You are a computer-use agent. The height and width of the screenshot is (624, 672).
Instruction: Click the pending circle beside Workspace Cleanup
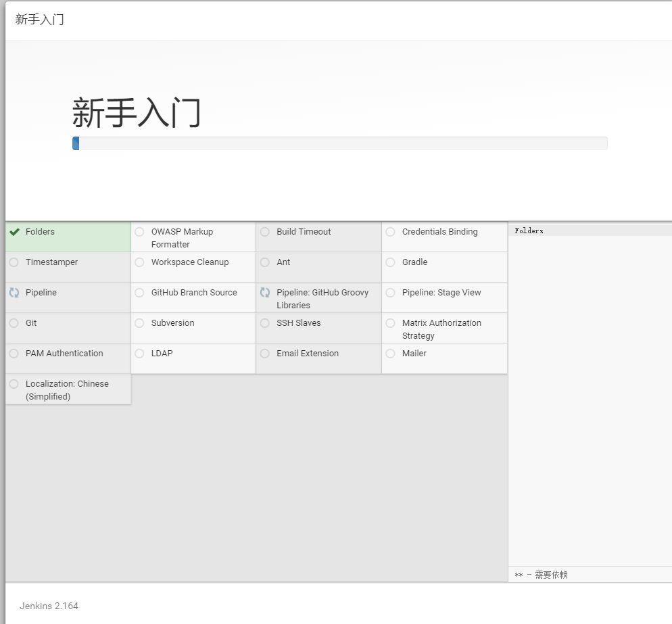[139, 262]
